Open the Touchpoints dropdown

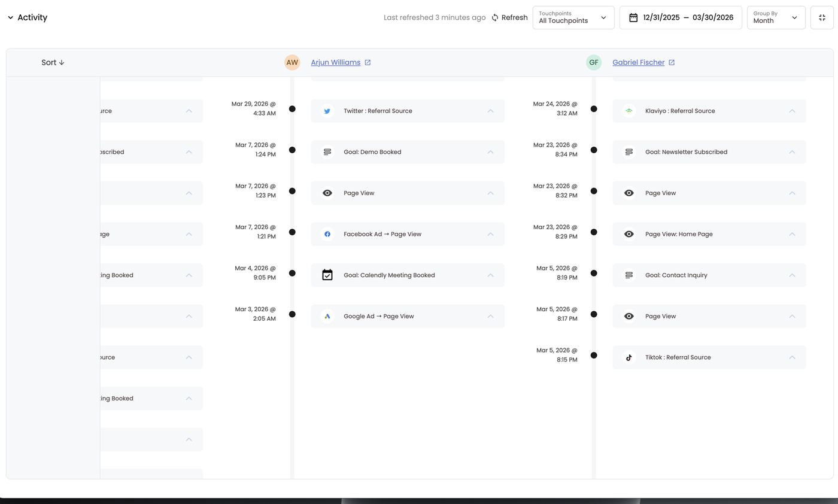(x=573, y=17)
